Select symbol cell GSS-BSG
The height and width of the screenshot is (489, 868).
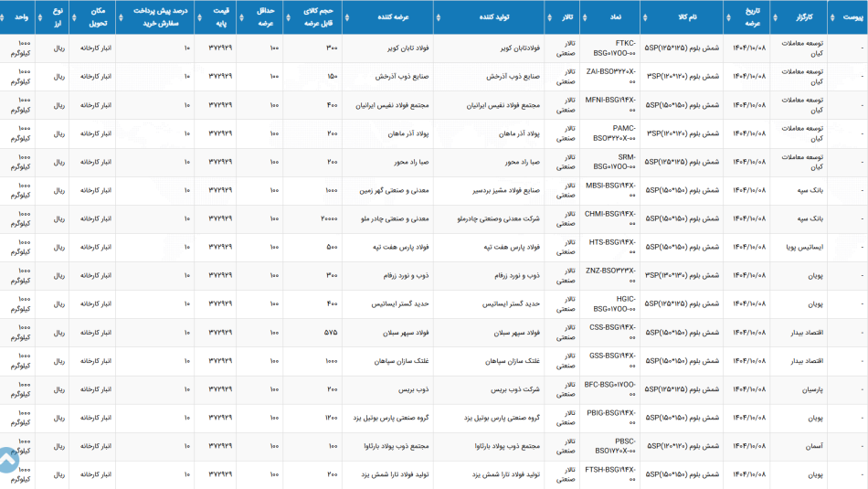point(612,360)
